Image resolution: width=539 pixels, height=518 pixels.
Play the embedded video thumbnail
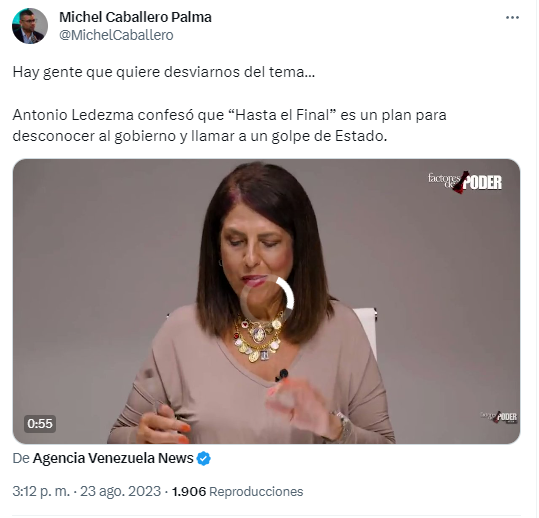266,301
